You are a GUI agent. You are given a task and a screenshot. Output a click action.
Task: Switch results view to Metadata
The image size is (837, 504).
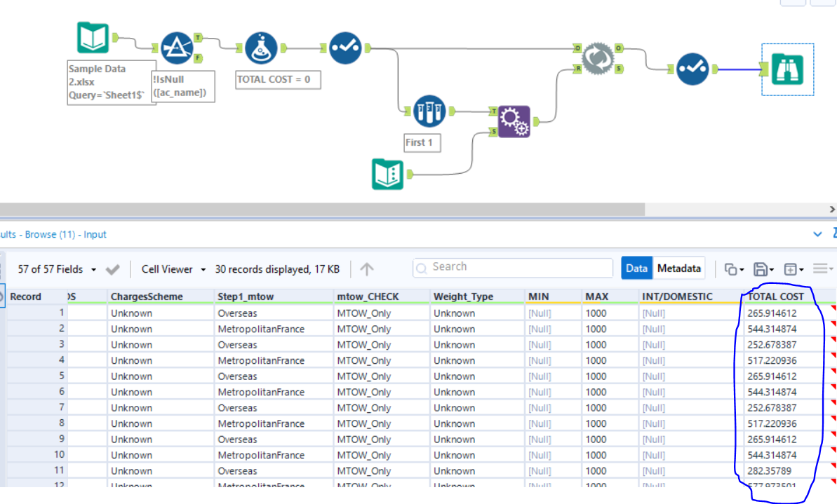[679, 268]
